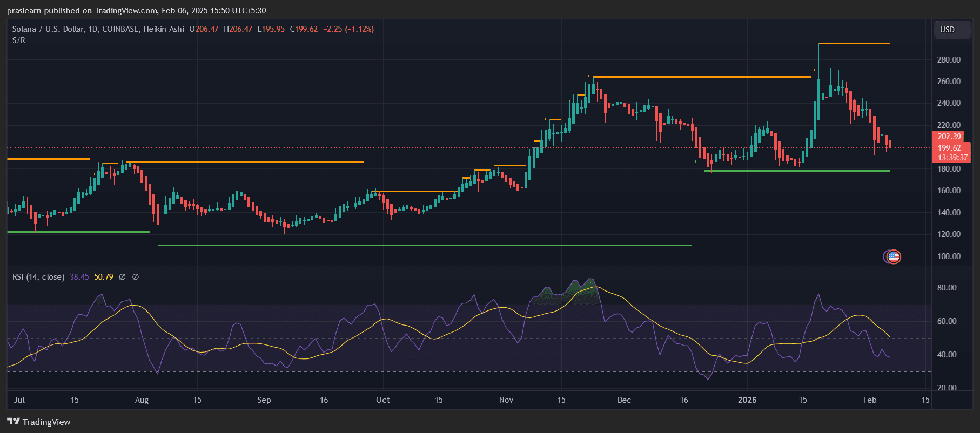Click the 80.00 level on RSI scale
The height and width of the screenshot is (433, 980).
[947, 288]
